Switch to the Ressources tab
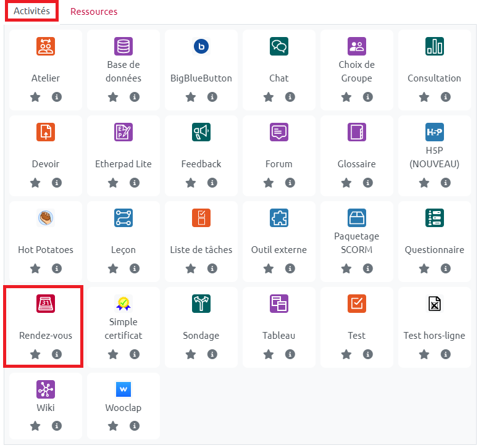 [94, 12]
